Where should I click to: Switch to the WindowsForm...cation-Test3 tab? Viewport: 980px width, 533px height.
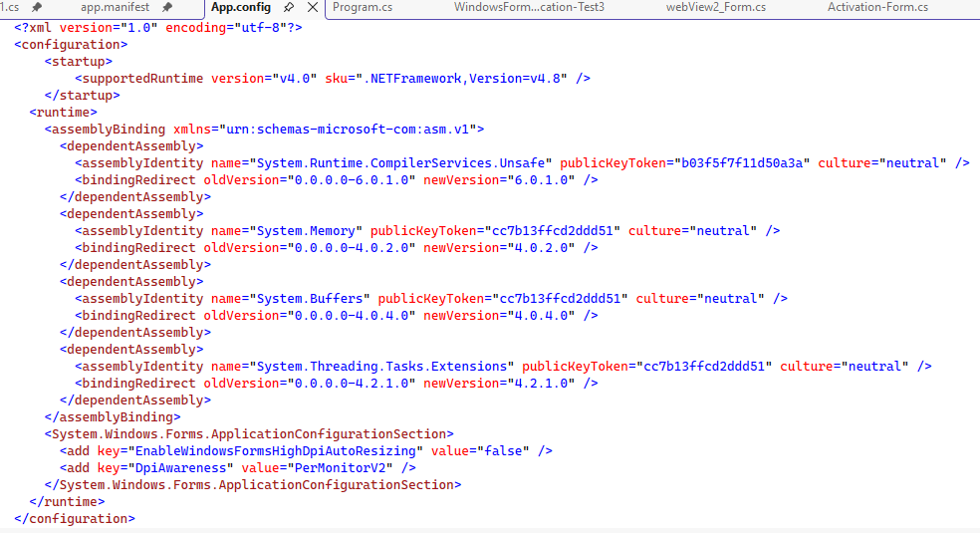coord(529,8)
